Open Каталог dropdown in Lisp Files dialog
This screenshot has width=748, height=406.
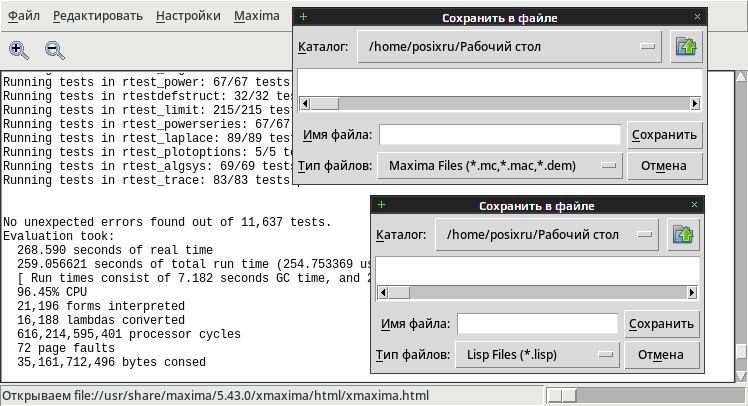point(547,235)
